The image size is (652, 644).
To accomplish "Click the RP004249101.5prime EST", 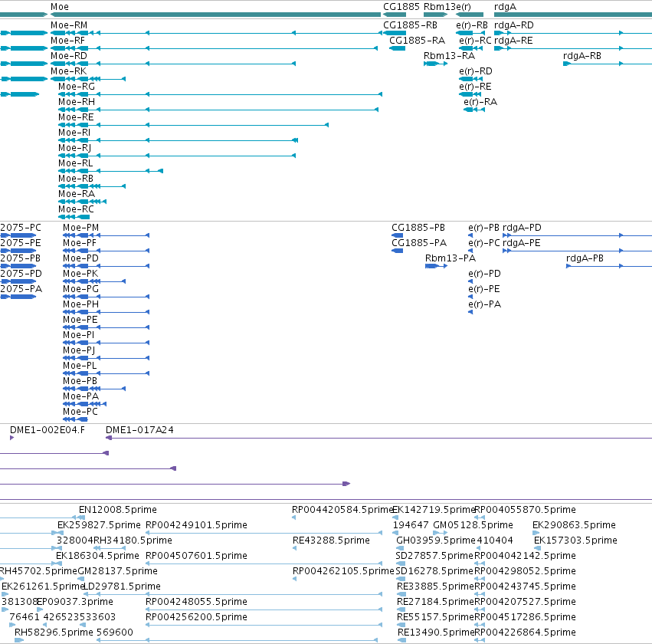I will (x=196, y=525).
